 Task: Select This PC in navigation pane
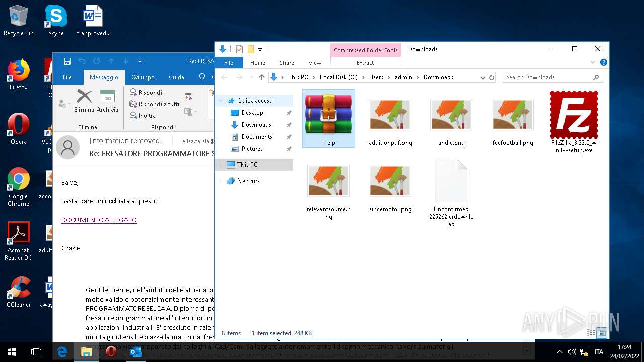247,165
